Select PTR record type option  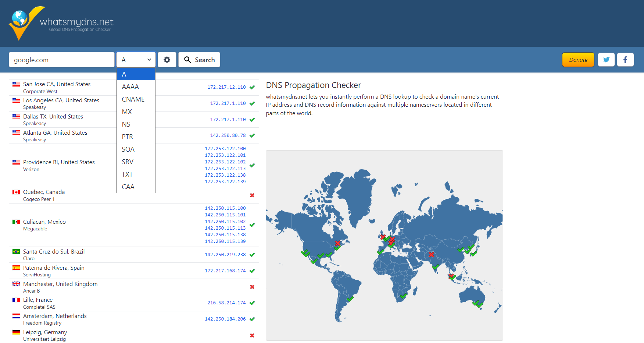[x=136, y=137]
